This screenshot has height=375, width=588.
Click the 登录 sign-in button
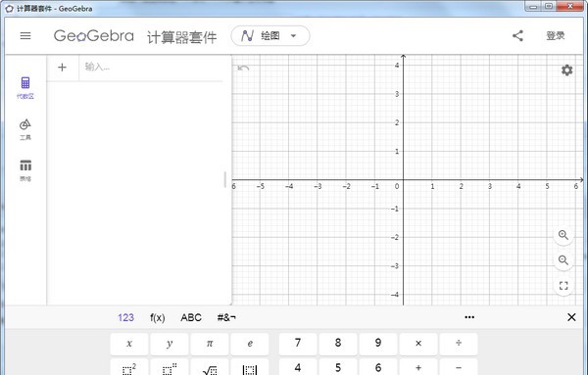point(556,36)
